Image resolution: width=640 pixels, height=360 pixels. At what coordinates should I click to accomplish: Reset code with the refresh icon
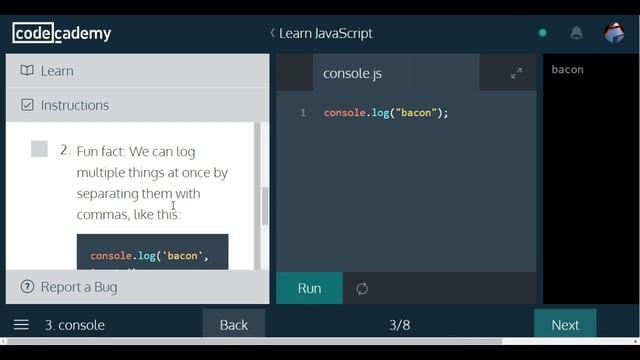coord(362,289)
